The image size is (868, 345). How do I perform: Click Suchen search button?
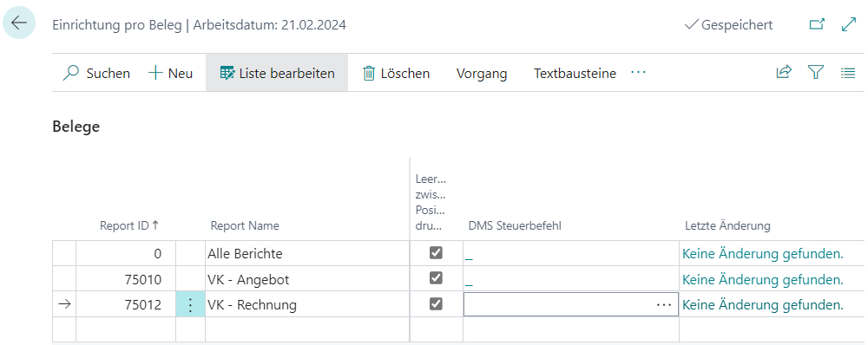[x=96, y=73]
